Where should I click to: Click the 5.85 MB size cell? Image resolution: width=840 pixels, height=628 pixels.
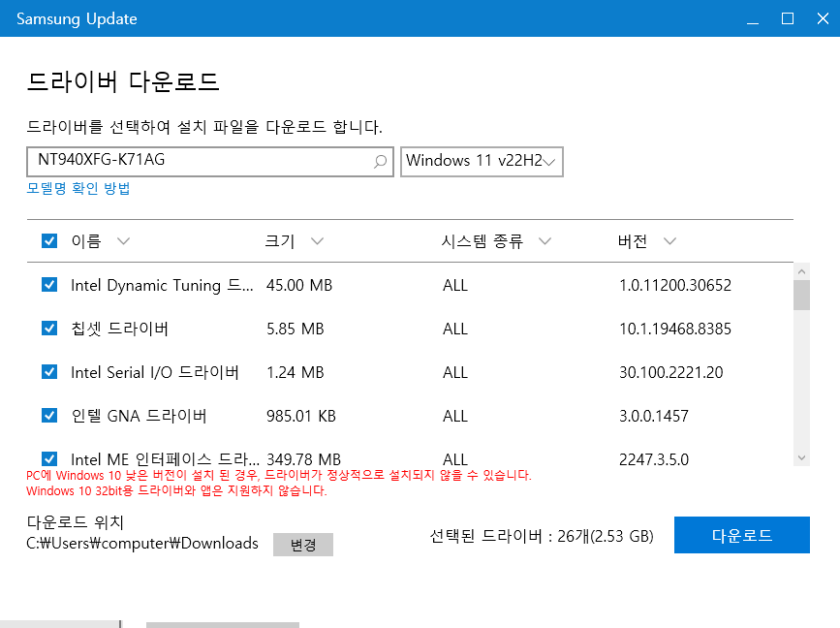296,329
